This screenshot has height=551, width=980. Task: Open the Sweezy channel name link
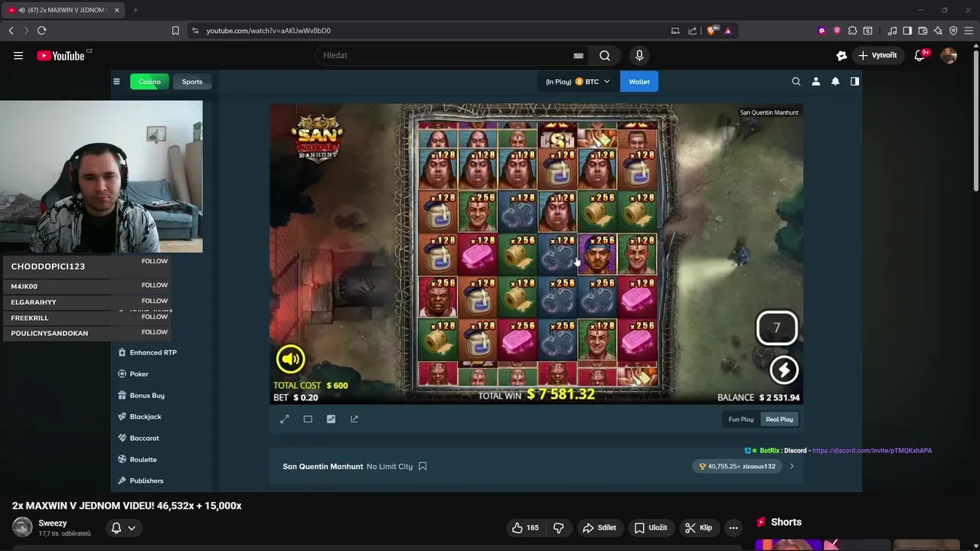(53, 523)
